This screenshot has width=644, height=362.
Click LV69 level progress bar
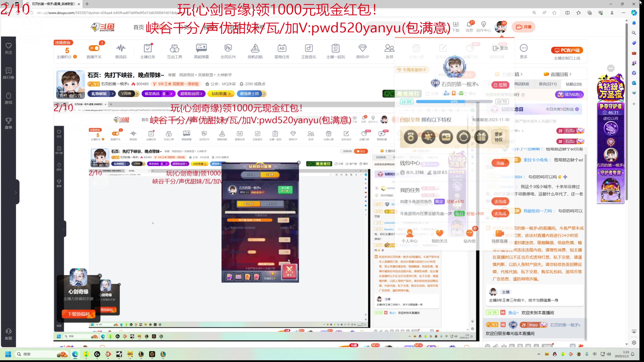pos(454,102)
